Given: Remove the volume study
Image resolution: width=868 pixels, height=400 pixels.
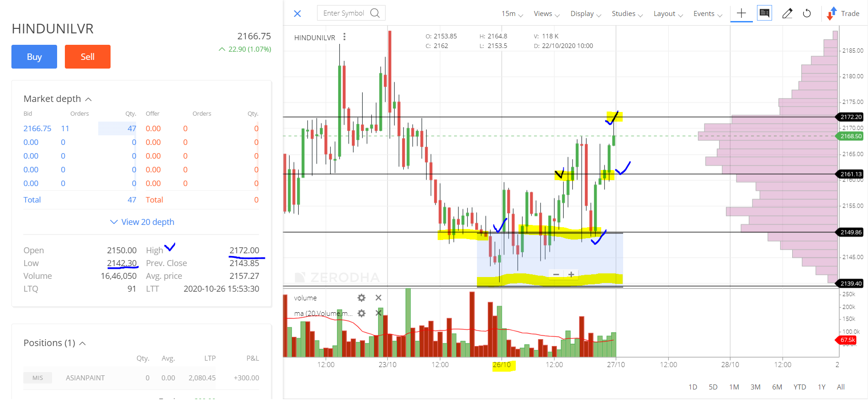Looking at the screenshot, I should click(378, 298).
